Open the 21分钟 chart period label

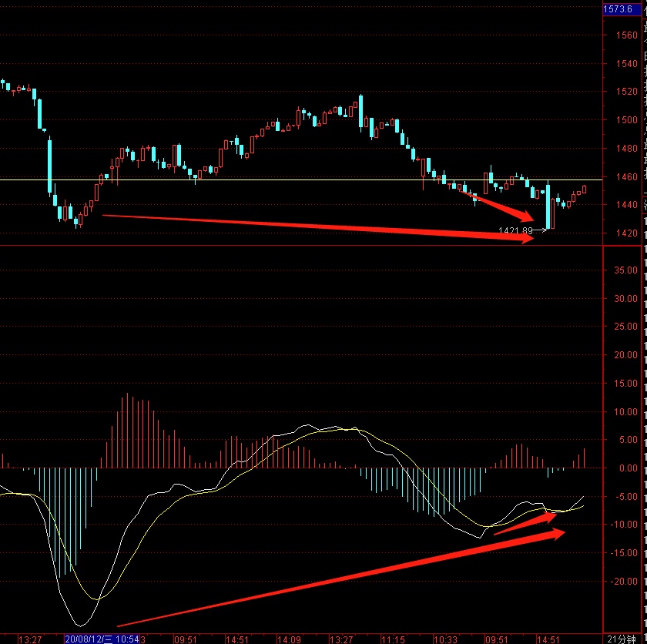(622, 639)
